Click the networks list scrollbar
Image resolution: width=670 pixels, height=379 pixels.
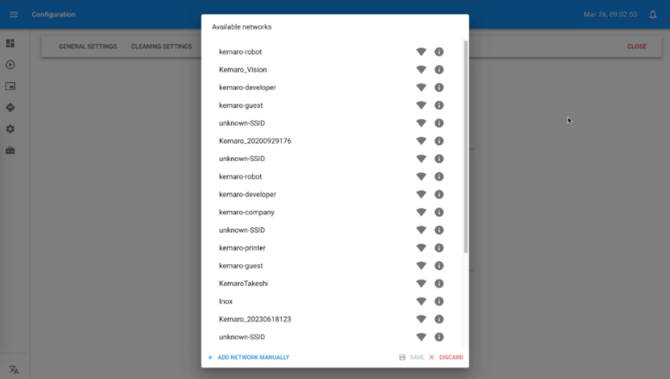(465, 147)
